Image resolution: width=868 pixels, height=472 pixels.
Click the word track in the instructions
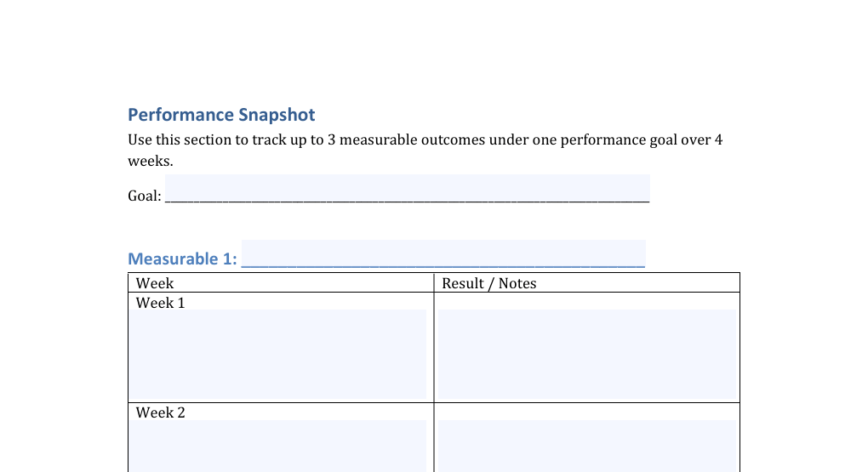(269, 139)
